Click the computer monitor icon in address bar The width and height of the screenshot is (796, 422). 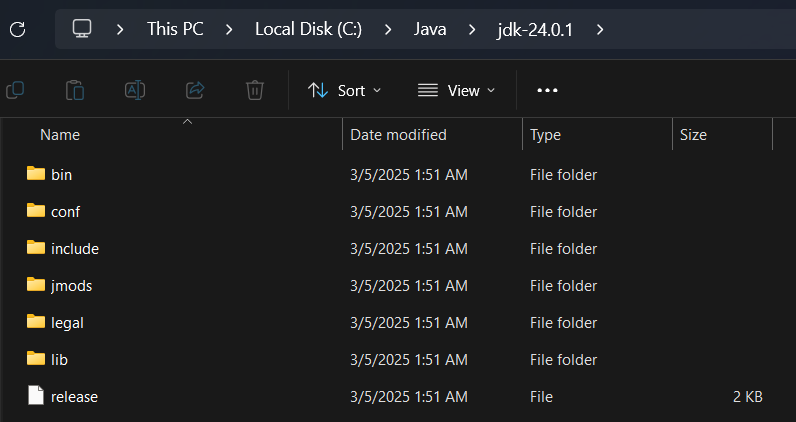coord(82,29)
